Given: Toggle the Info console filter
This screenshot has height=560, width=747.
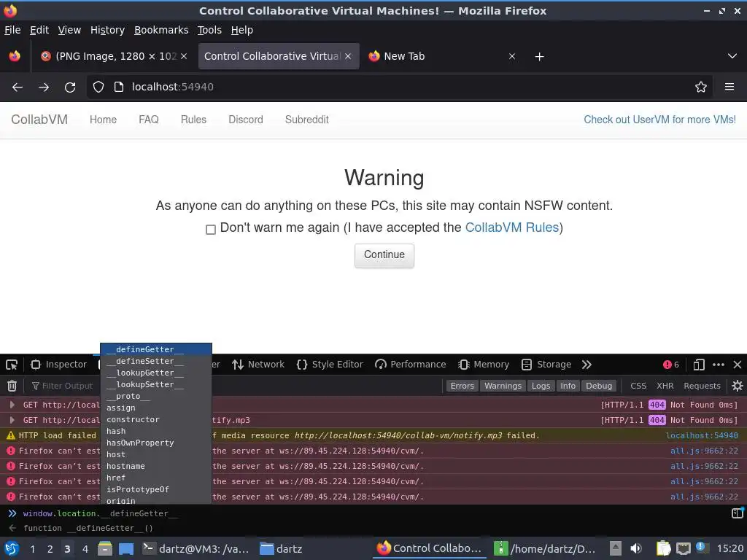Looking at the screenshot, I should click(x=568, y=386).
